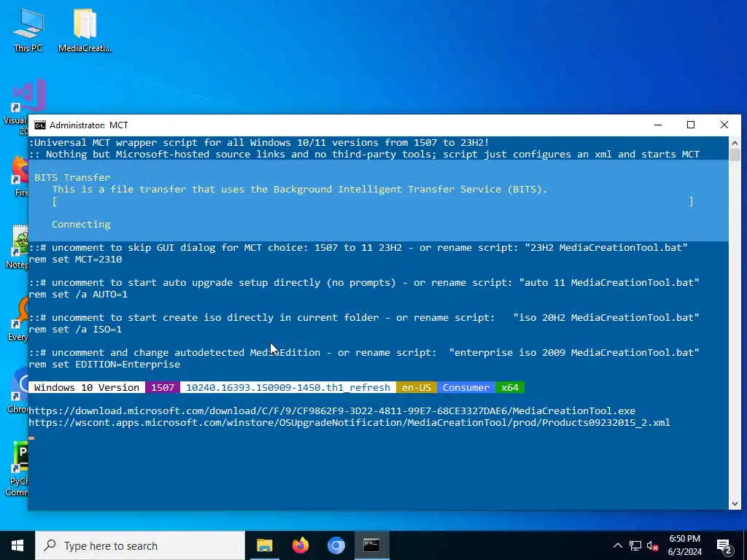Close the Administrator: MCT window
Viewport: 747px width, 560px height.
pyautogui.click(x=724, y=125)
